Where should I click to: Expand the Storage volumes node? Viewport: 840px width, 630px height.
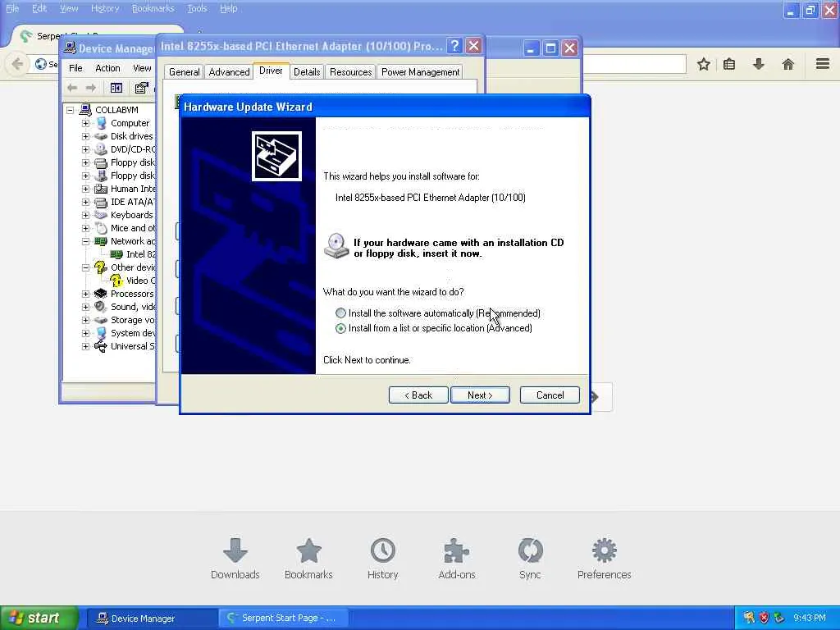pyautogui.click(x=85, y=320)
